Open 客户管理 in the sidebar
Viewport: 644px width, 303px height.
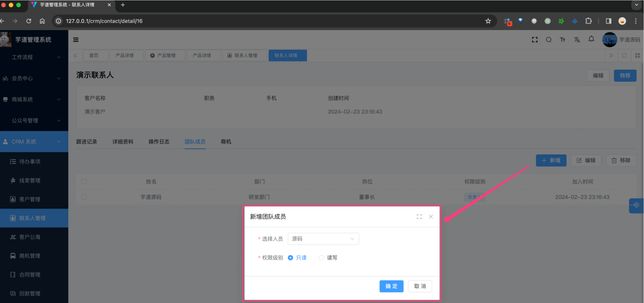tap(30, 199)
